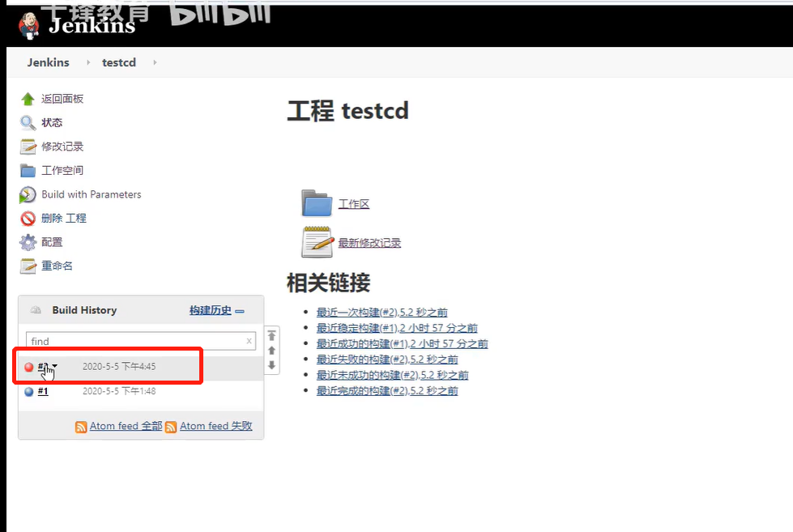Clear the find box with the x
The width and height of the screenshot is (793, 532).
click(249, 341)
